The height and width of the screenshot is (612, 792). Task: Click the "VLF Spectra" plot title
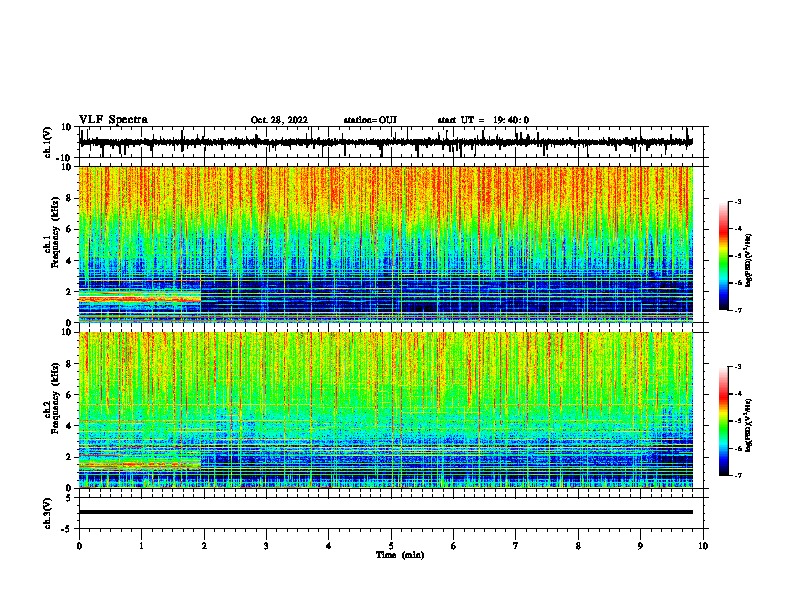[113, 120]
